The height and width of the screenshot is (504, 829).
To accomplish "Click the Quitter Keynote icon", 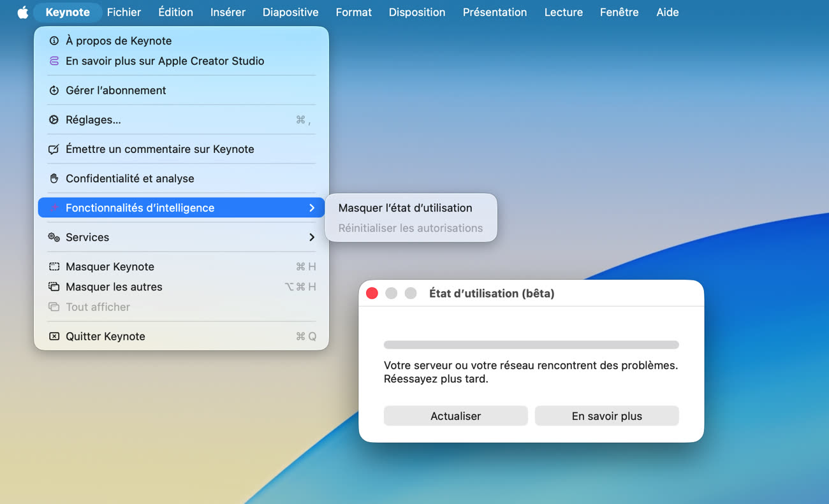I will point(54,336).
